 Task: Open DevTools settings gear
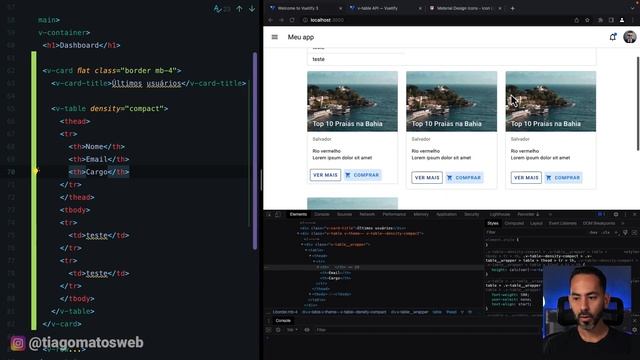tap(616, 214)
